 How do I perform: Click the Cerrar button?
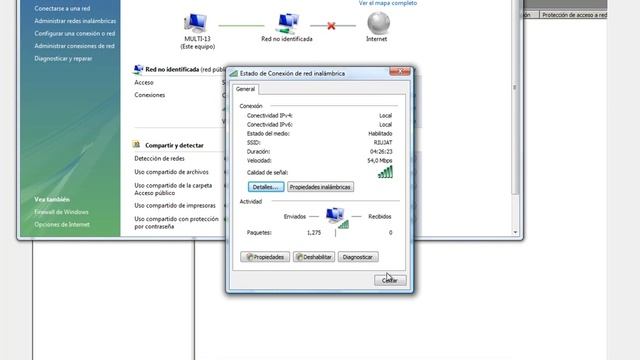pos(390,280)
